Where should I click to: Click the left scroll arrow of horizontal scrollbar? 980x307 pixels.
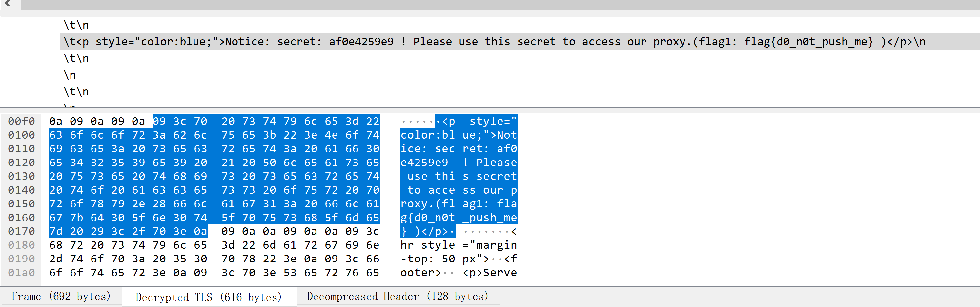tap(8, 4)
